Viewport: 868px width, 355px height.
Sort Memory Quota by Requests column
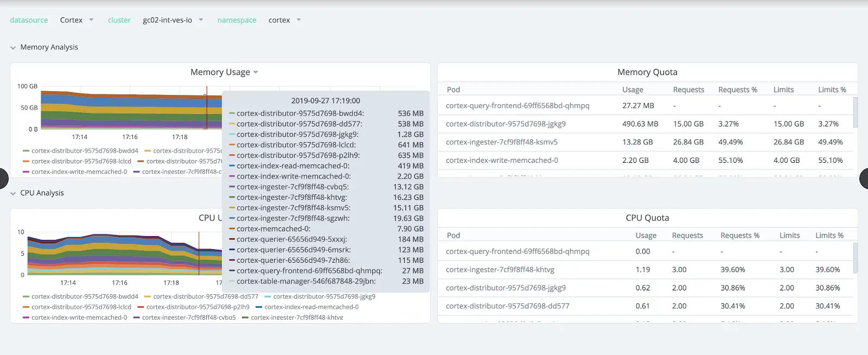coord(688,90)
